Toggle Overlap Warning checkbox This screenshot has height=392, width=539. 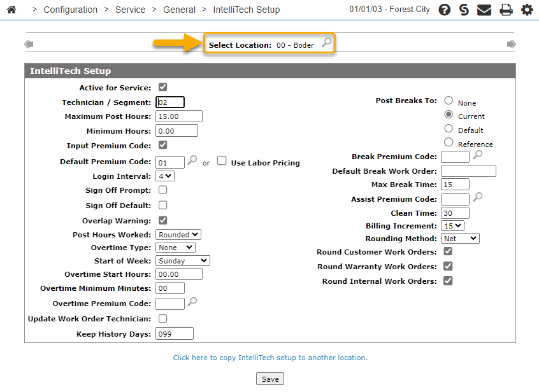tap(163, 220)
